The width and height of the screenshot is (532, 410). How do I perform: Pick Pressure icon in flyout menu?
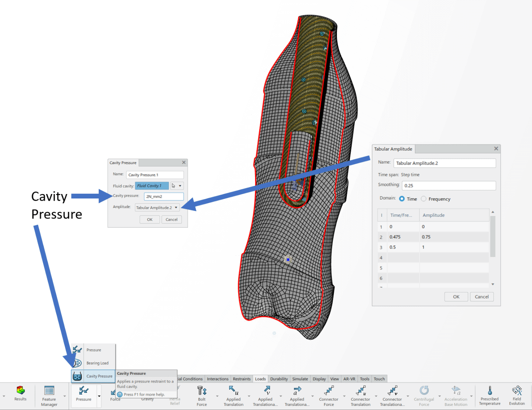tap(77, 350)
